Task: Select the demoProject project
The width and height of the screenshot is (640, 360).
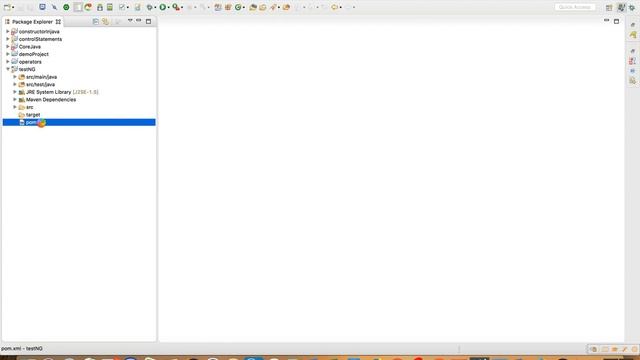Action: [x=33, y=54]
